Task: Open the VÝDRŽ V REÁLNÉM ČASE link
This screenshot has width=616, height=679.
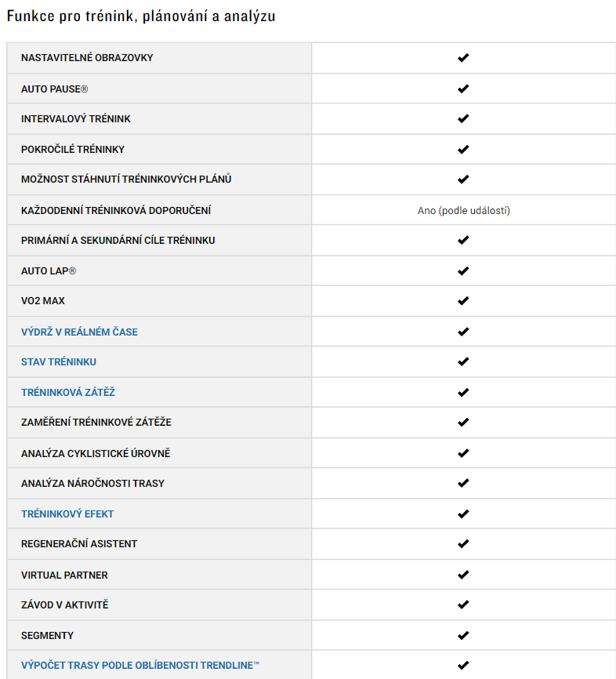Action: pyautogui.click(x=79, y=332)
